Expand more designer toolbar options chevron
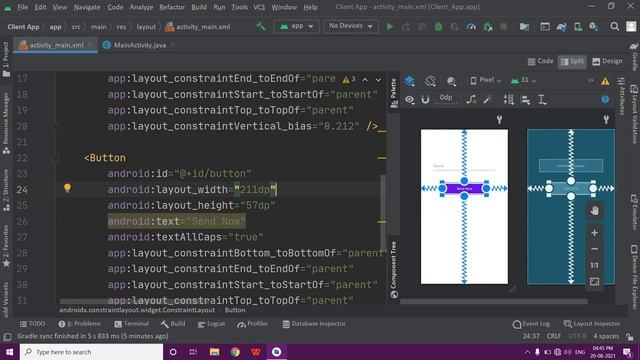Viewport: 640px width, 360px height. coord(591,80)
